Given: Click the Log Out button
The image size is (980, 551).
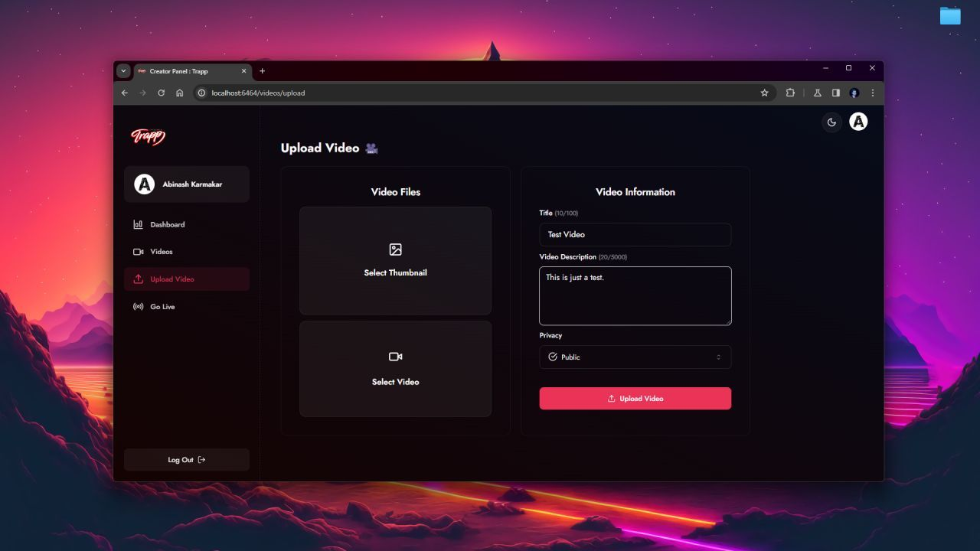Looking at the screenshot, I should coord(186,460).
